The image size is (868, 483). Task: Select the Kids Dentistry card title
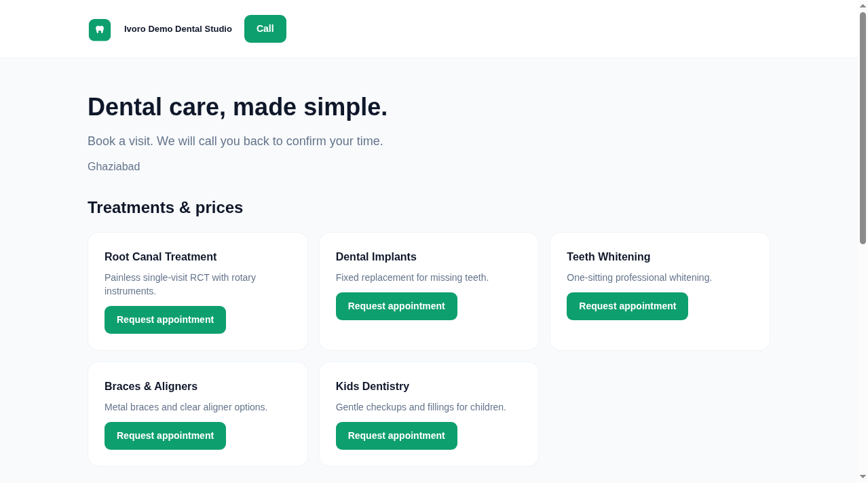point(373,387)
